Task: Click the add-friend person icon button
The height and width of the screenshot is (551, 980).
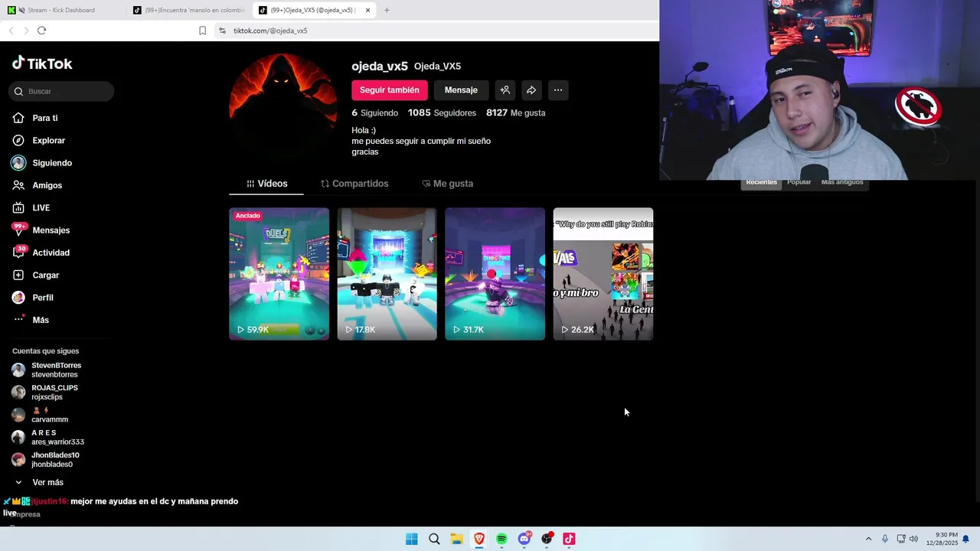Action: (x=505, y=90)
